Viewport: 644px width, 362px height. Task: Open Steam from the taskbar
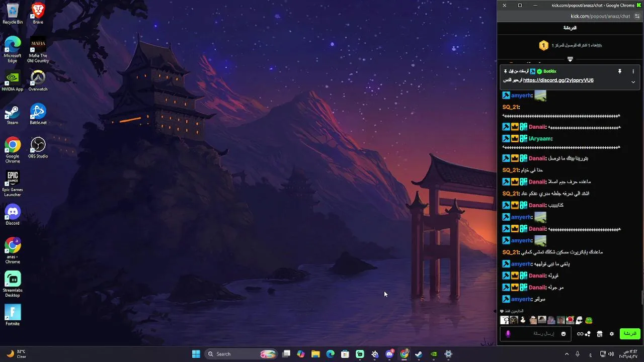(x=419, y=354)
